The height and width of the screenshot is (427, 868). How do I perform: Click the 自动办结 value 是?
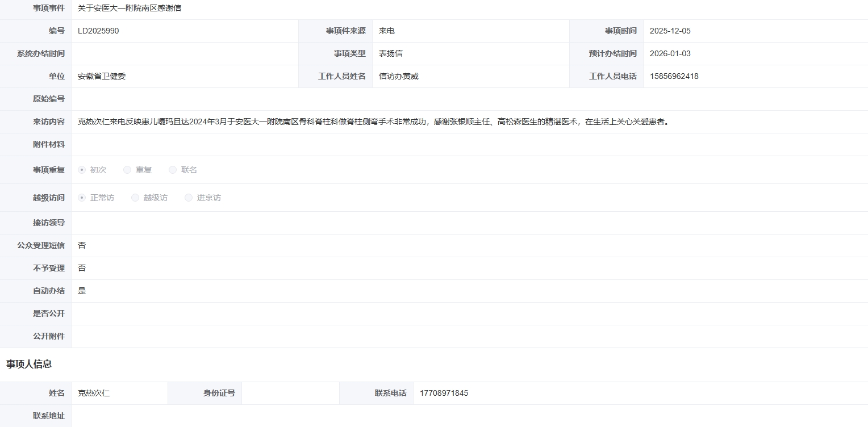click(82, 291)
